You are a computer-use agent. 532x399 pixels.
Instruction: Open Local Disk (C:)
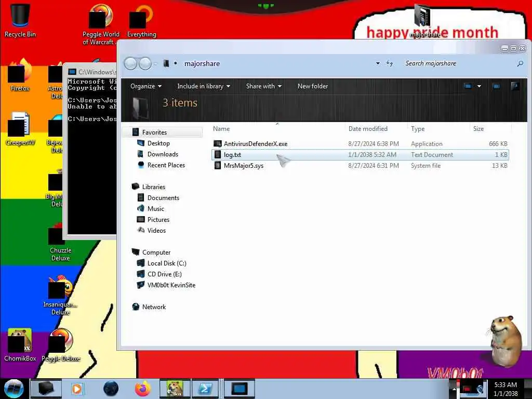pos(167,263)
